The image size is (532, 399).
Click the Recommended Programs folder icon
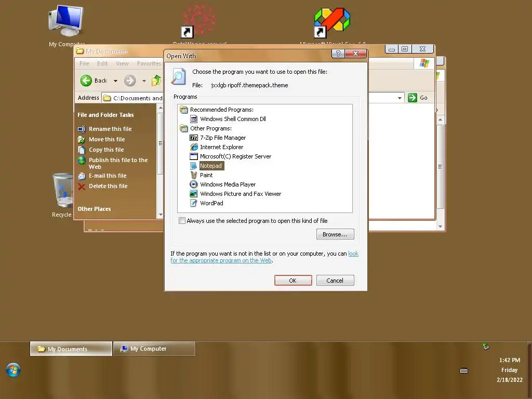184,110
